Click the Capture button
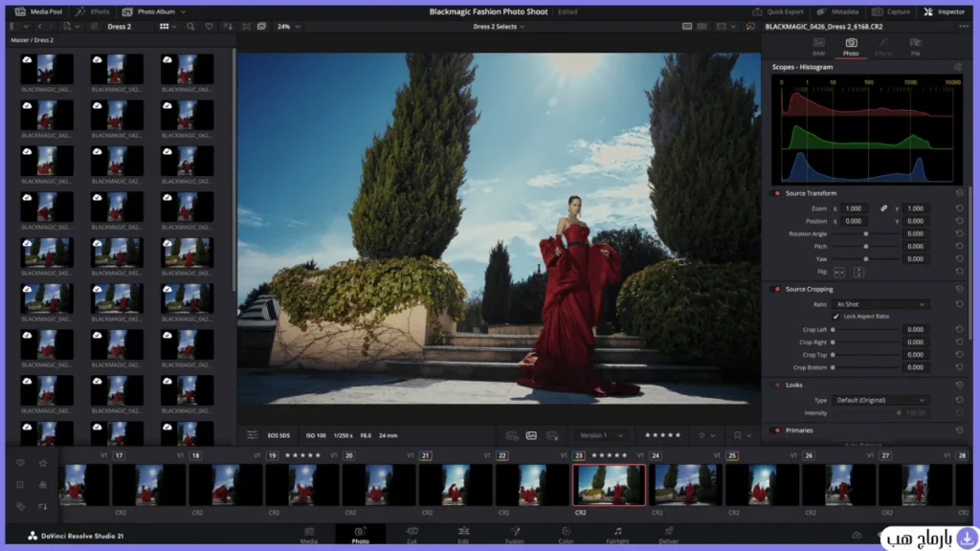 [x=891, y=11]
